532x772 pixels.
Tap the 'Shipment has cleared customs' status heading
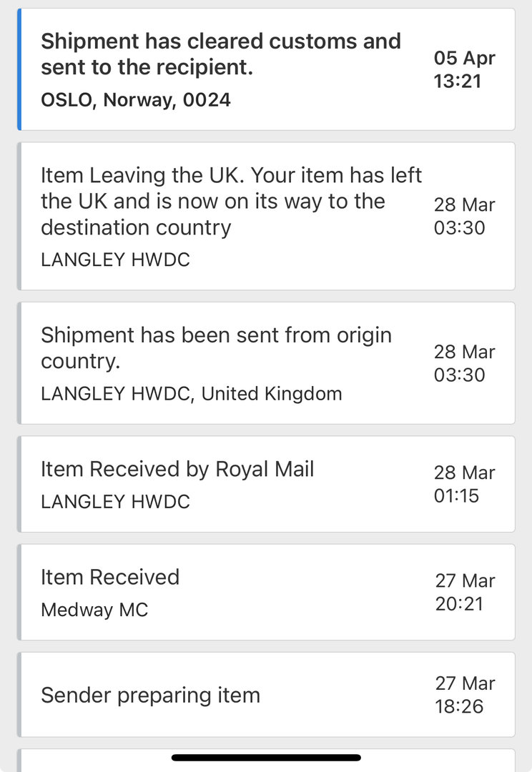pyautogui.click(x=220, y=54)
